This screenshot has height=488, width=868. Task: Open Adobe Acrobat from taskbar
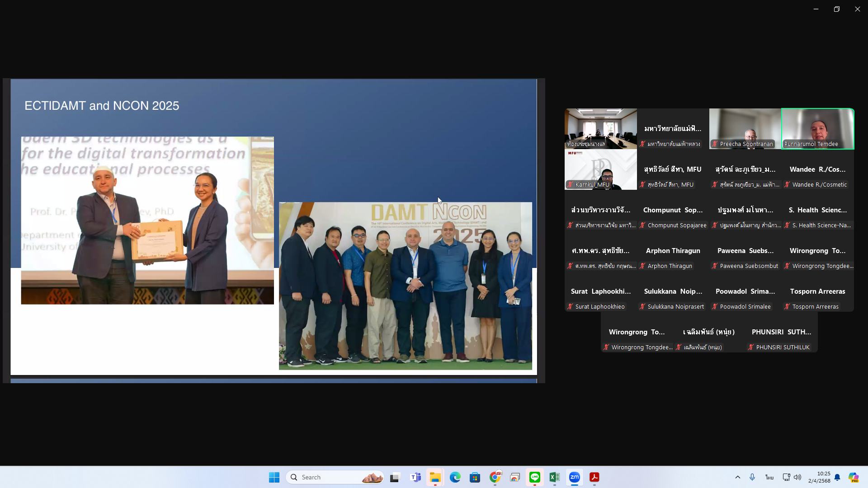click(594, 477)
